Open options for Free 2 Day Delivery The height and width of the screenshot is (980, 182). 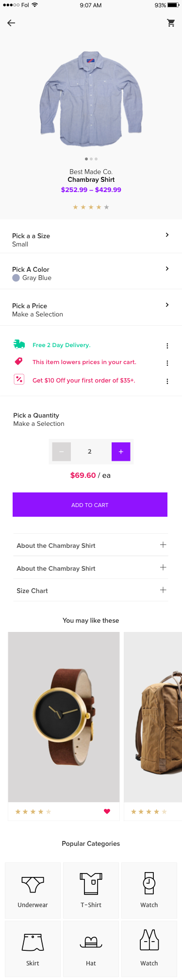click(167, 346)
